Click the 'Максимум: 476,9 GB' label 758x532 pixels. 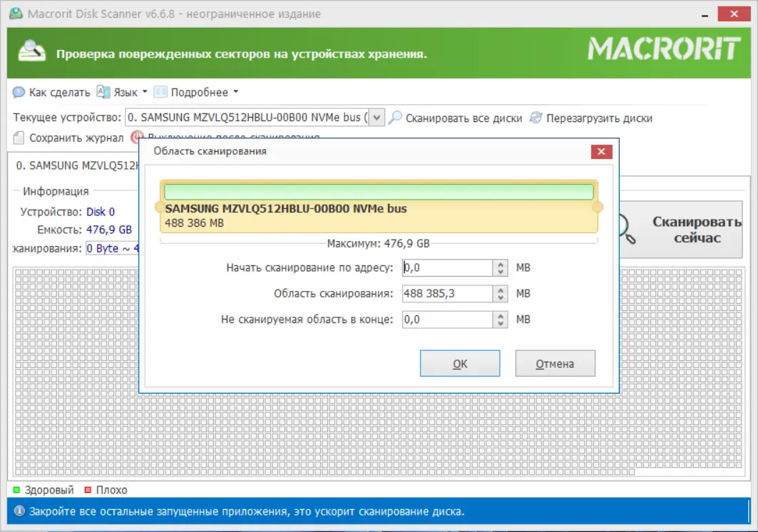click(x=378, y=243)
